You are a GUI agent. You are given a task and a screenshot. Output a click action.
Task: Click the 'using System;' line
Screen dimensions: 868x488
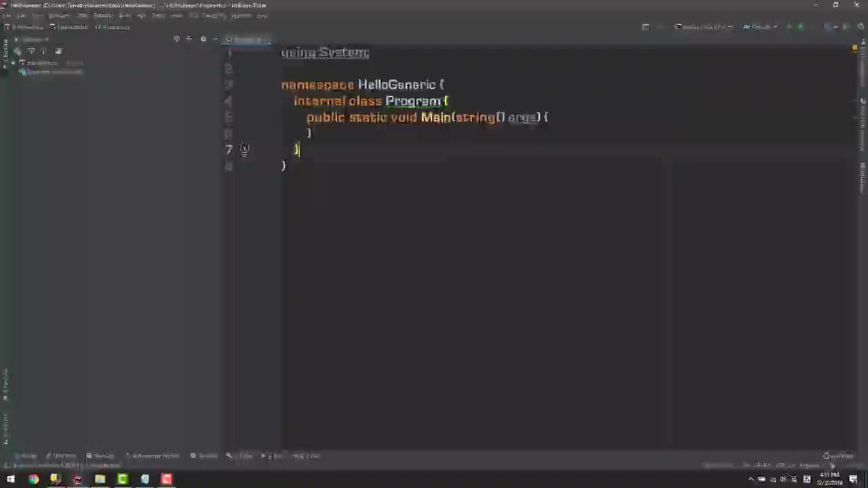tap(325, 53)
